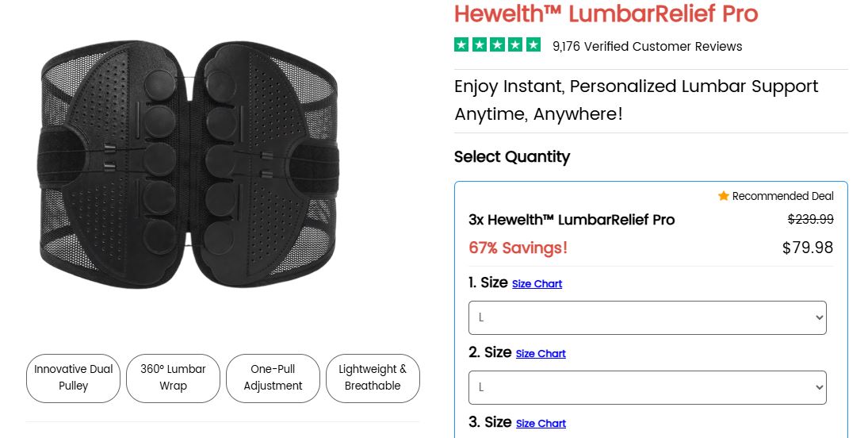Image resolution: width=868 pixels, height=438 pixels.
Task: Click the Lightweight & Breathable feature pill
Action: click(x=373, y=378)
